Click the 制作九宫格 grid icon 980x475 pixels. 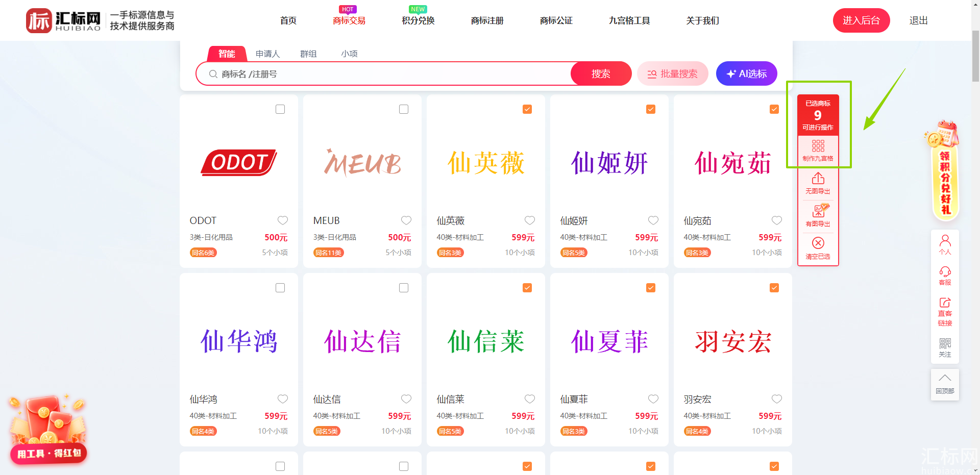pos(818,146)
